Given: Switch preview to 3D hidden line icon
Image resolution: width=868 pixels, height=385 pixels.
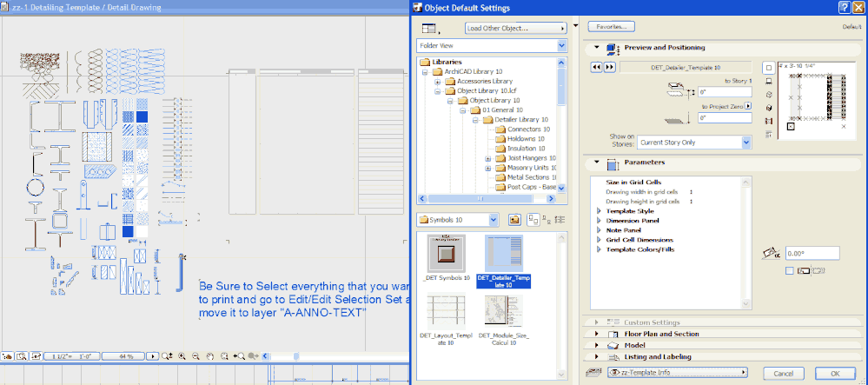Looking at the screenshot, I should pyautogui.click(x=768, y=95).
